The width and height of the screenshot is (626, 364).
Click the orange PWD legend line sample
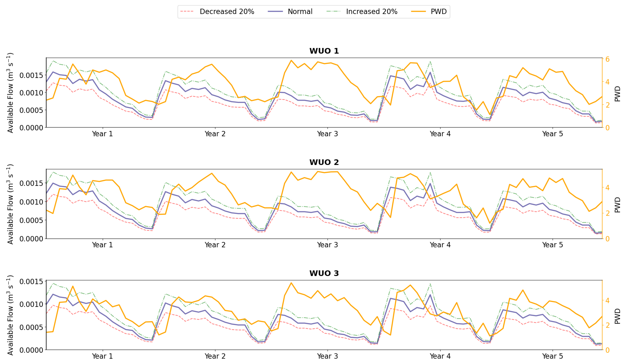418,12
